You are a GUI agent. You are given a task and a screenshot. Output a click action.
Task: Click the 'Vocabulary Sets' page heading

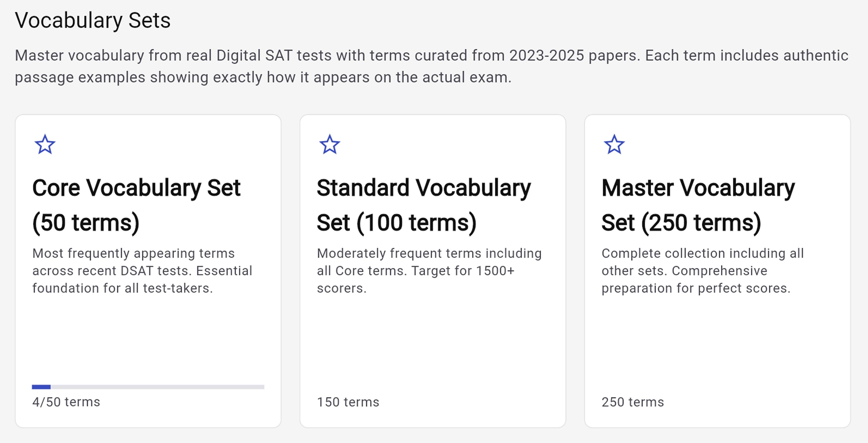93,21
